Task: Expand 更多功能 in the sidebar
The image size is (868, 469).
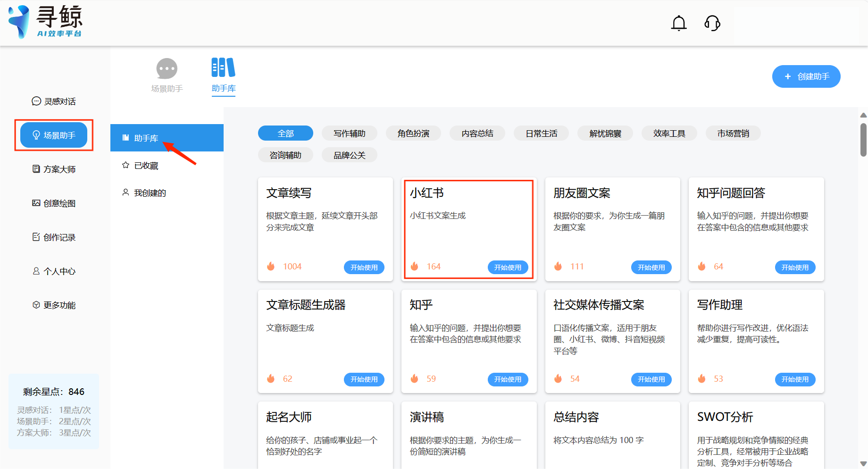Action: pos(54,305)
